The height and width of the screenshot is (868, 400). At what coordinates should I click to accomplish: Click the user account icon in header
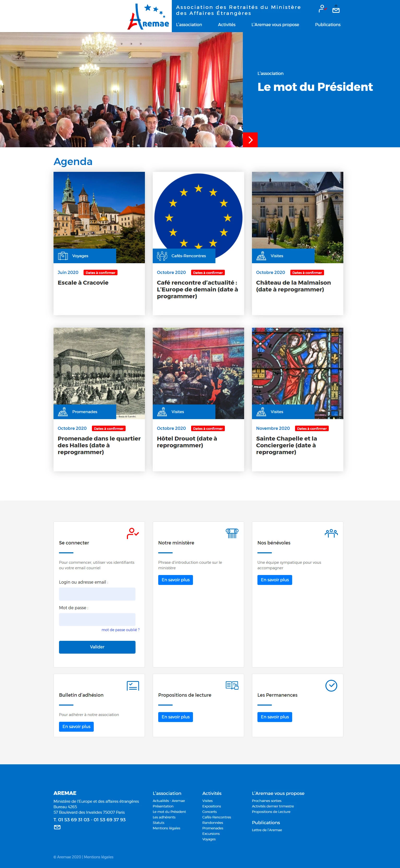pos(322,9)
